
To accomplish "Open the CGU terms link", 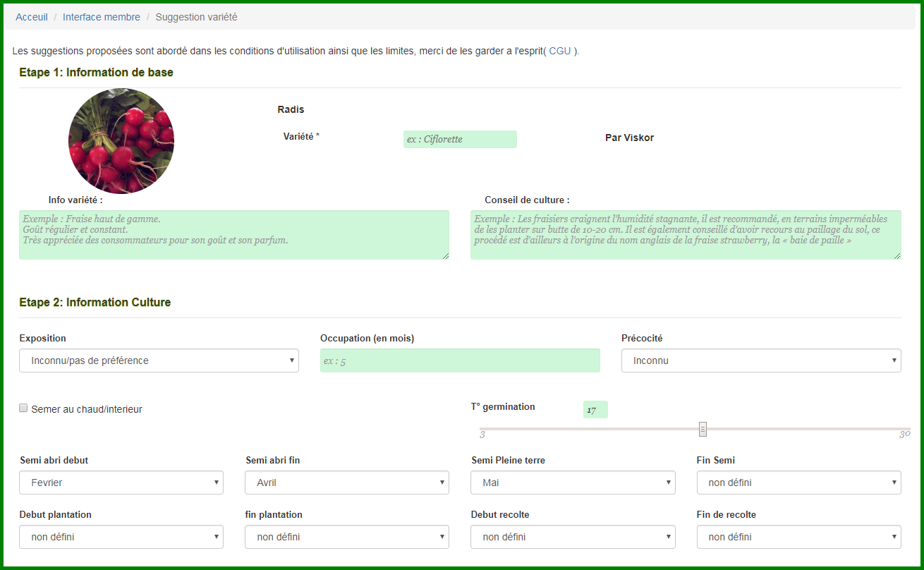I will 560,51.
